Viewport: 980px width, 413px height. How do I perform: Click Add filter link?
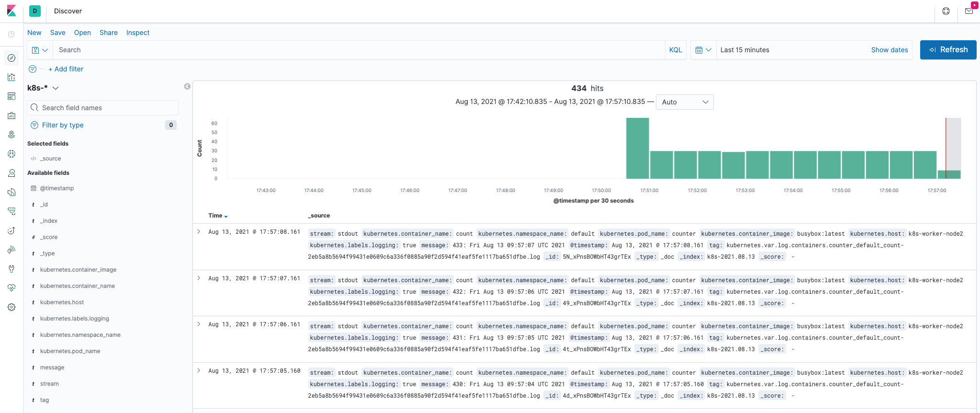tap(66, 69)
